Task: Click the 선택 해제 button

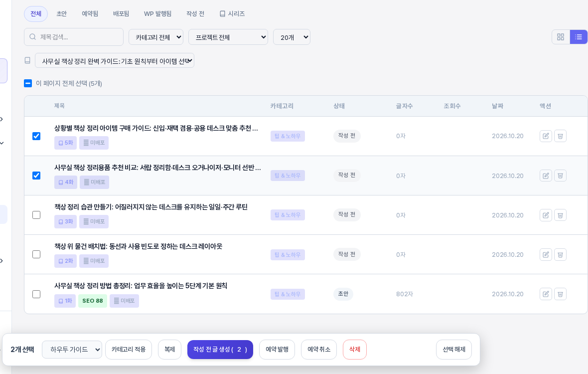Action: (x=454, y=350)
